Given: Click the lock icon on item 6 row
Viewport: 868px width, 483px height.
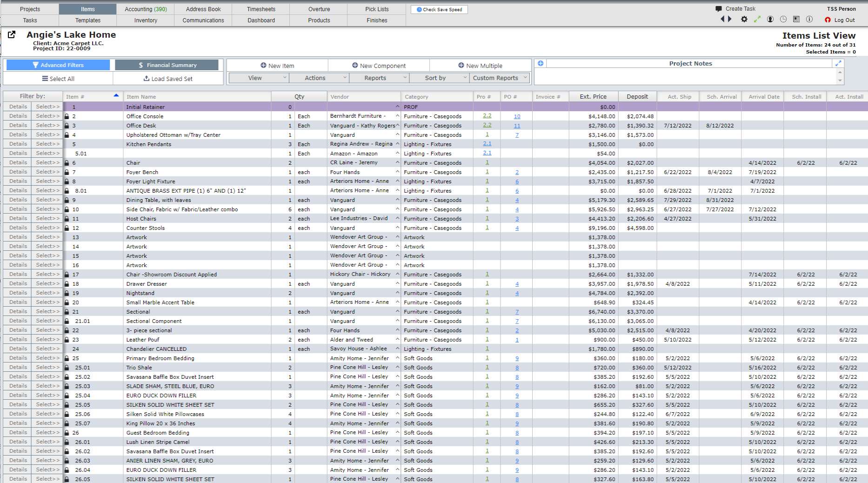Looking at the screenshot, I should tap(67, 163).
